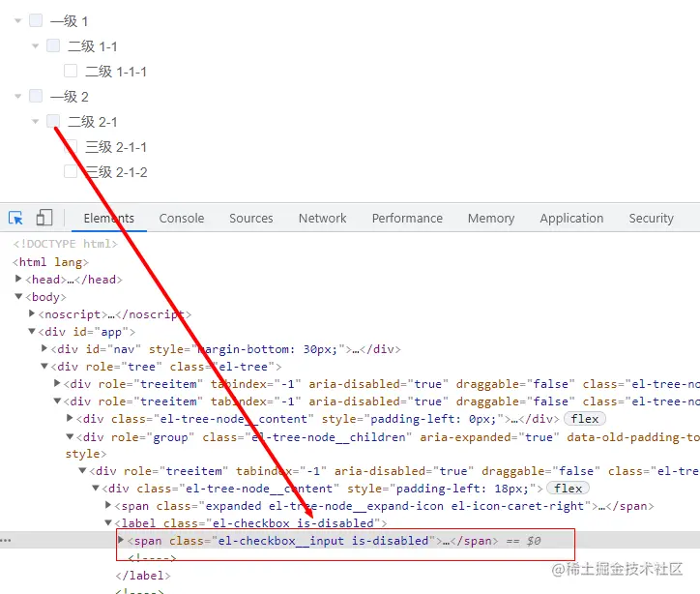Select the 一级 1 tree label

pos(70,21)
